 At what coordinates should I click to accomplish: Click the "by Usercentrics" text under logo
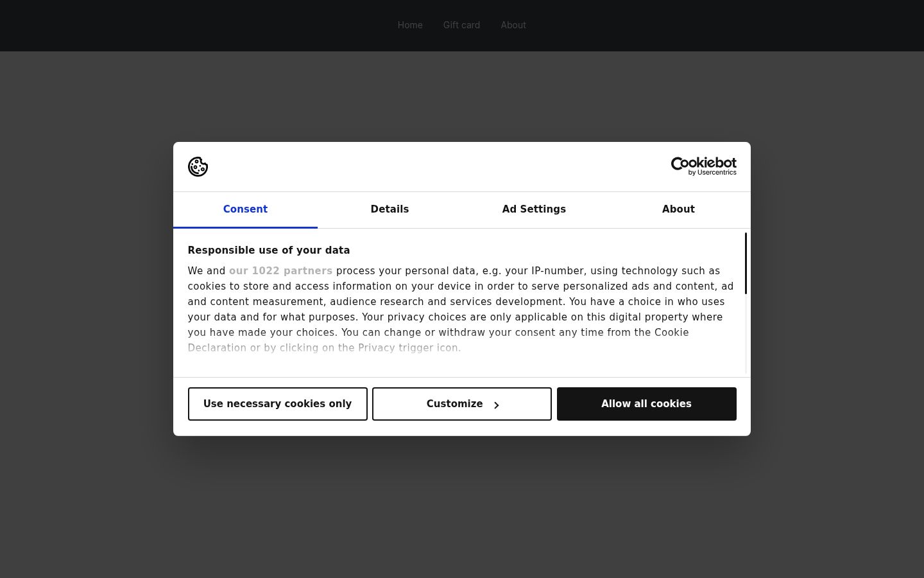point(712,173)
